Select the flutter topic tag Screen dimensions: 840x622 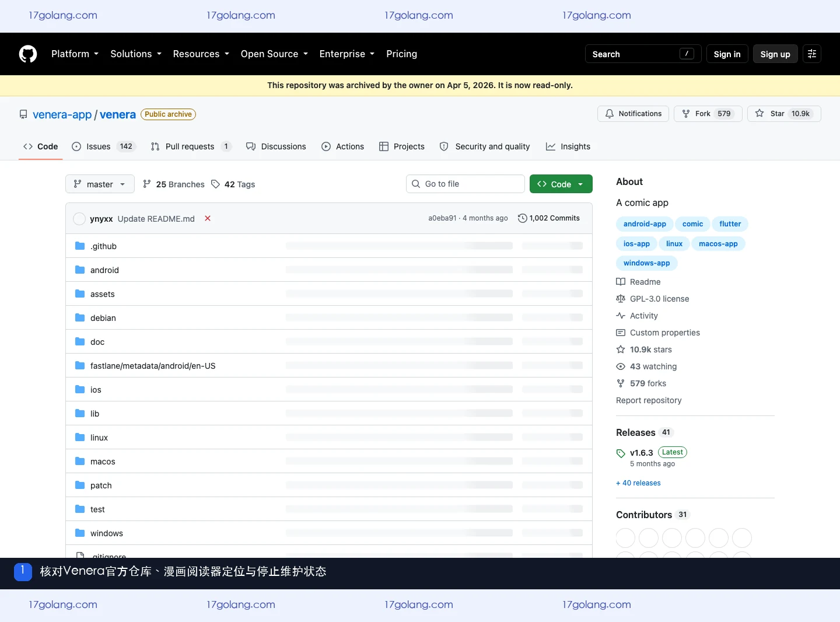click(730, 224)
